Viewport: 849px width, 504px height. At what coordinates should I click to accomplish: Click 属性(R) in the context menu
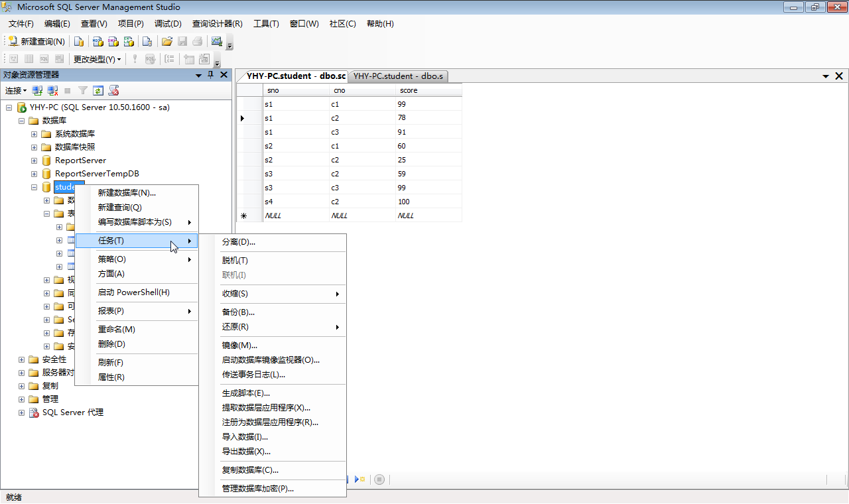(137, 377)
